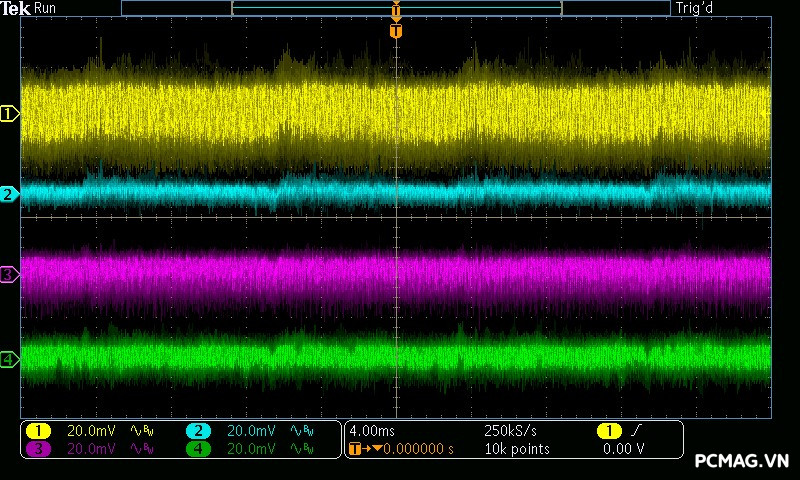Click the trigger source channel 1 badge
Screen dimensions: 800x480
(x=608, y=431)
